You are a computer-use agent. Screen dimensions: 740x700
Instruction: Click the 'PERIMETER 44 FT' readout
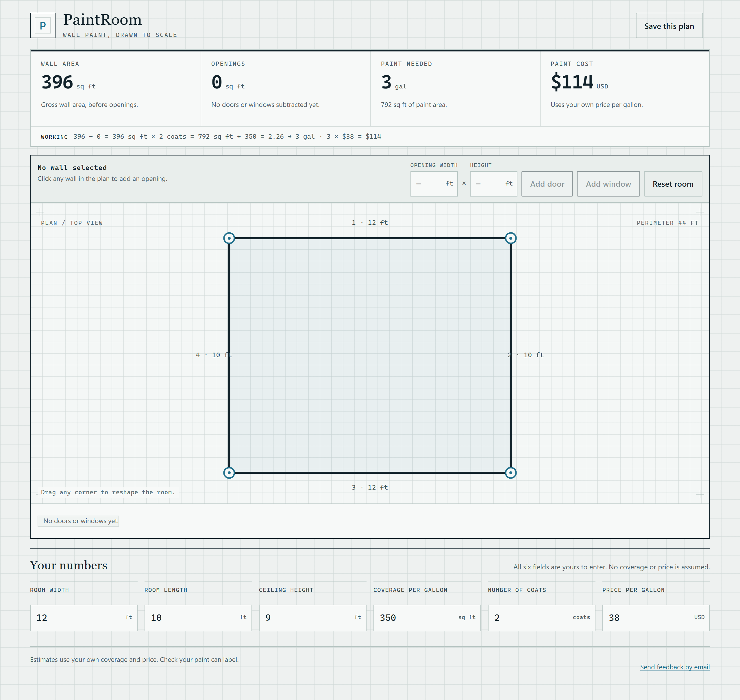point(667,223)
